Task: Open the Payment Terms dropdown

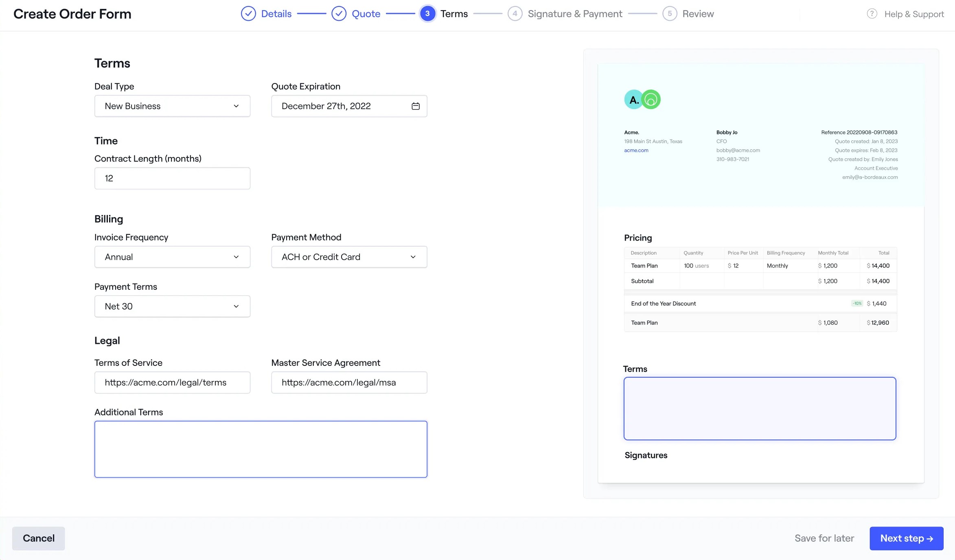Action: [x=172, y=306]
